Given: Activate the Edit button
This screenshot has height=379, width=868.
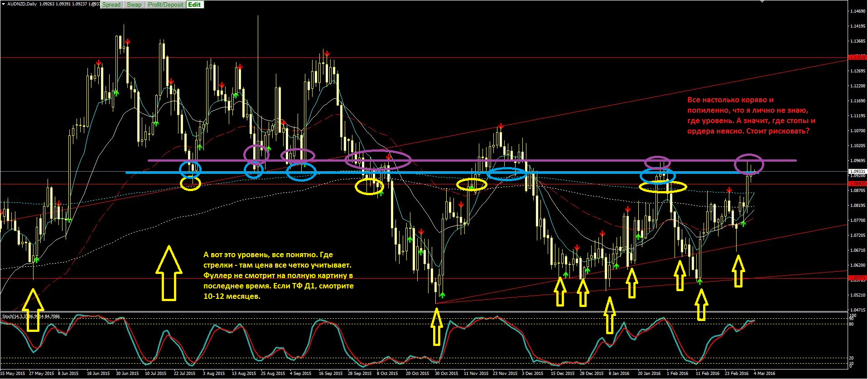Looking at the screenshot, I should (194, 5).
